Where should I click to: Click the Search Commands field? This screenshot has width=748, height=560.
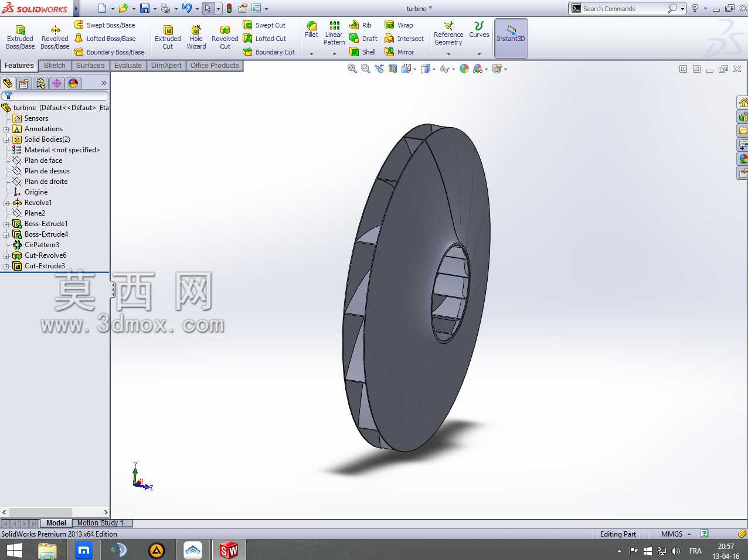tap(624, 9)
